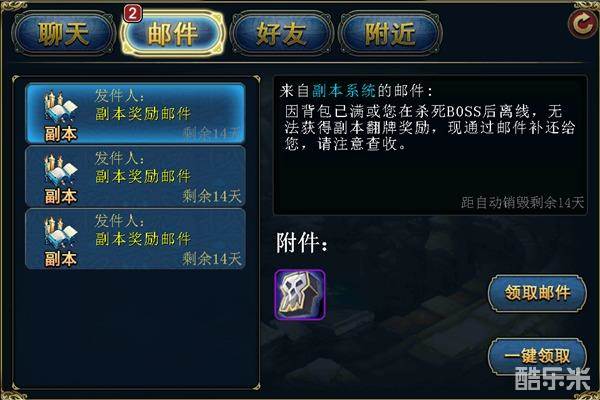The width and height of the screenshot is (600, 400).
Task: Select the second 副本奖励邮件 entry
Action: [x=135, y=176]
